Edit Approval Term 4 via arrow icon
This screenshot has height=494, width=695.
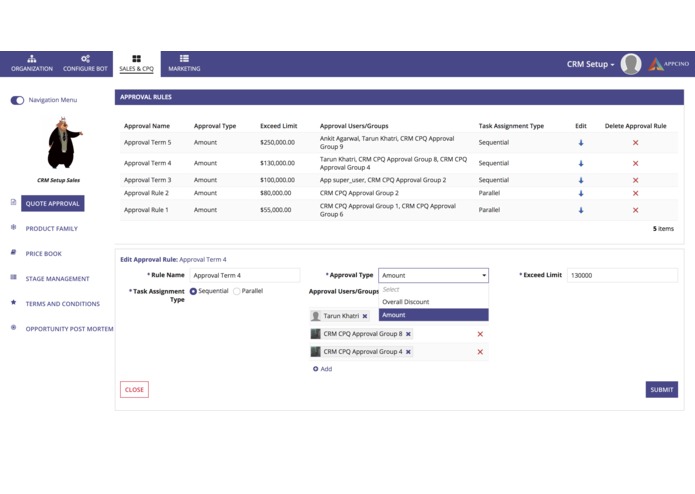(x=581, y=163)
